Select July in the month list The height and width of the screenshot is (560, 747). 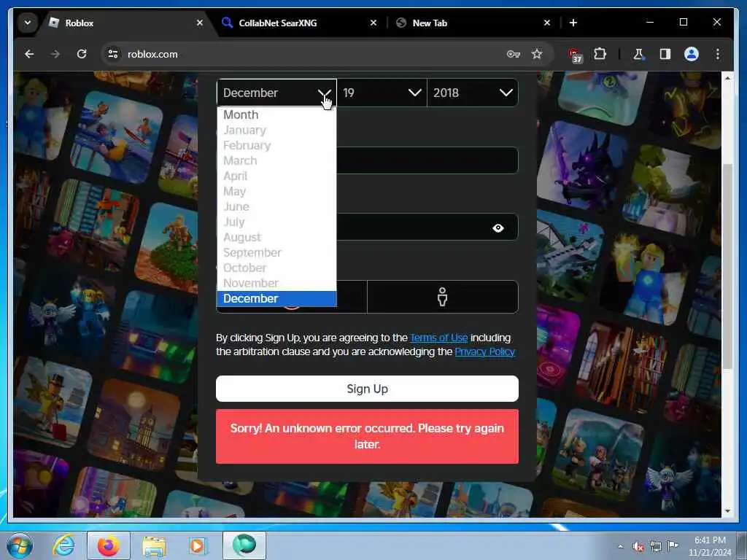click(x=276, y=222)
